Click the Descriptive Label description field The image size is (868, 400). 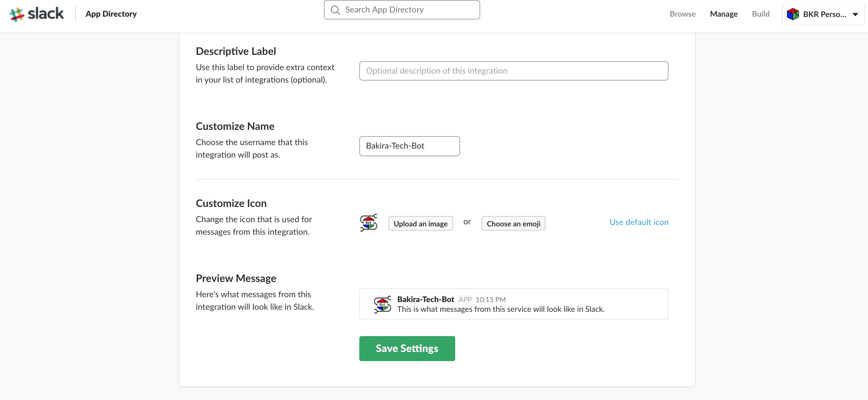513,71
